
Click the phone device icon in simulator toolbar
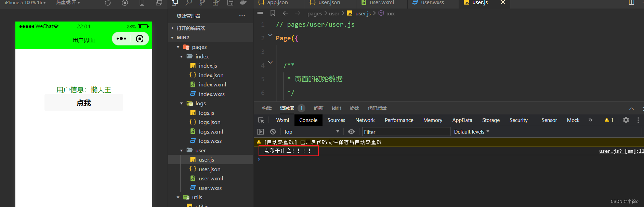click(142, 3)
